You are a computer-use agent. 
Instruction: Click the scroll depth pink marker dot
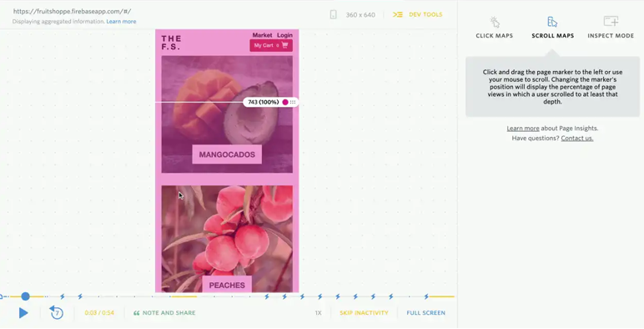click(285, 102)
